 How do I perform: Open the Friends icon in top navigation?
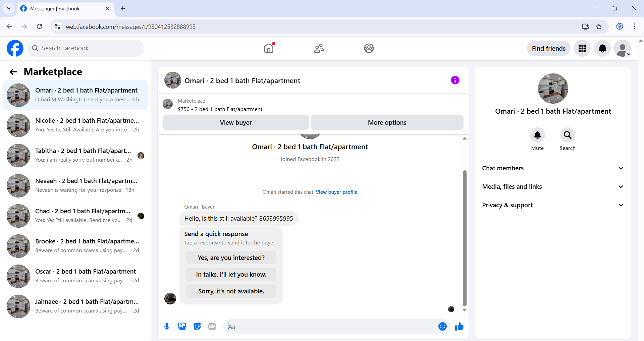(319, 48)
